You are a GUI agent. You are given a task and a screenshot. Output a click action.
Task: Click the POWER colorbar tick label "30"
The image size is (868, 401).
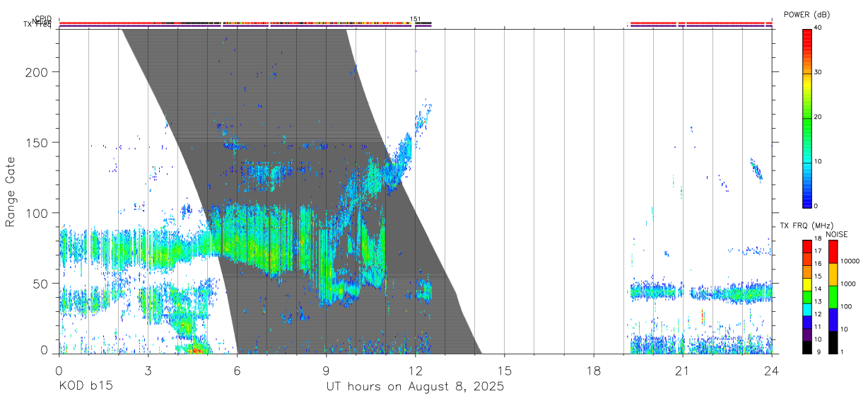819,73
